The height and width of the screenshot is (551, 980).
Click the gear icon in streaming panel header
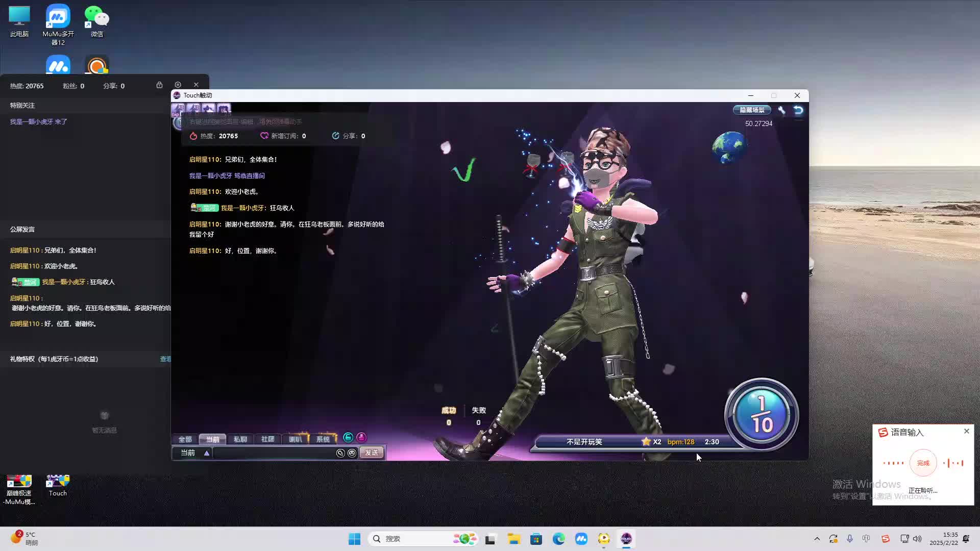click(x=178, y=85)
